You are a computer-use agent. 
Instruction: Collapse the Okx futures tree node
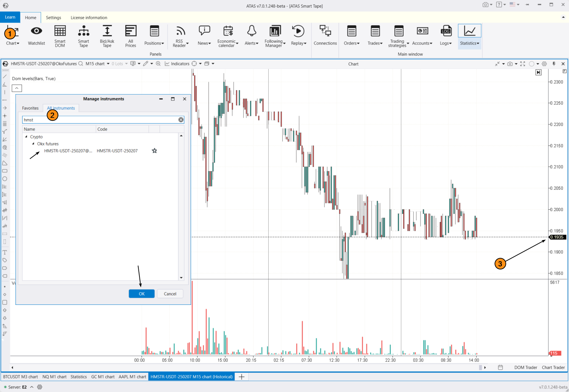(33, 144)
